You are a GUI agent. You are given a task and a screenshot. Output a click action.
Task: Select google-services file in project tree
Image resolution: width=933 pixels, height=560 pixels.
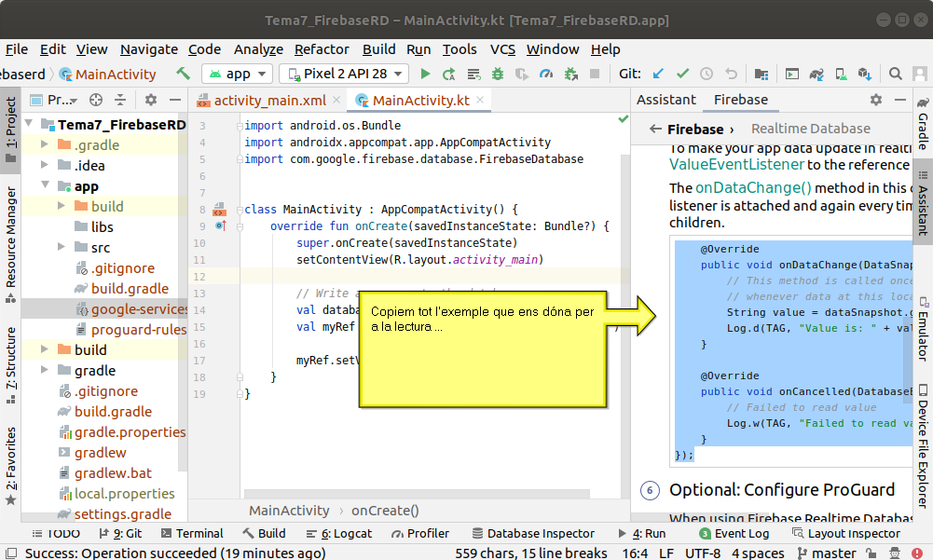click(132, 308)
